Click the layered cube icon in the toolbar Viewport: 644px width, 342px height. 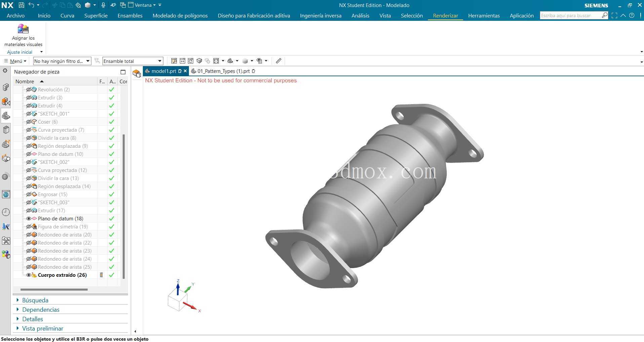coord(199,61)
